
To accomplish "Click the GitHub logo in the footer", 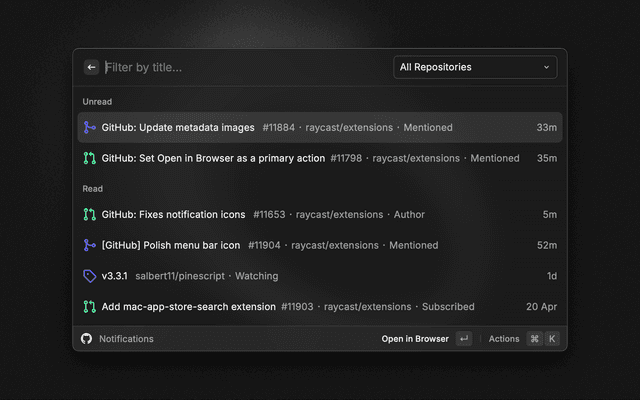I will [87, 339].
